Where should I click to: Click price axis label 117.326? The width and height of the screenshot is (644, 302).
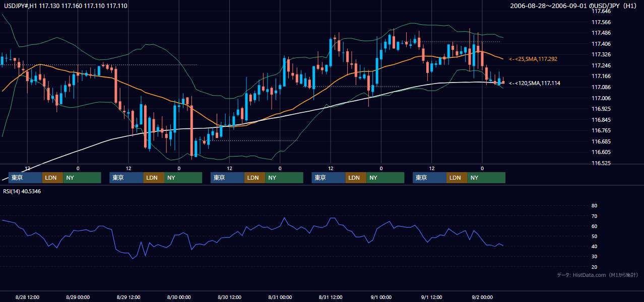601,54
